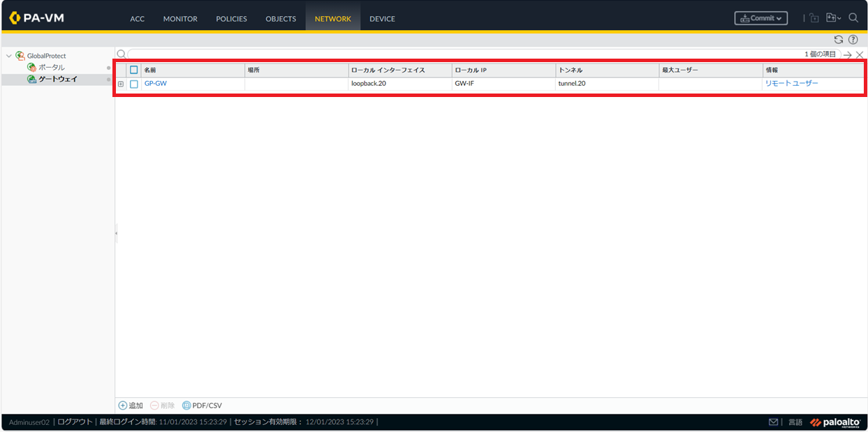This screenshot has width=868, height=432.
Task: Collapse the GlobalProtect tree node
Action: click(9, 55)
